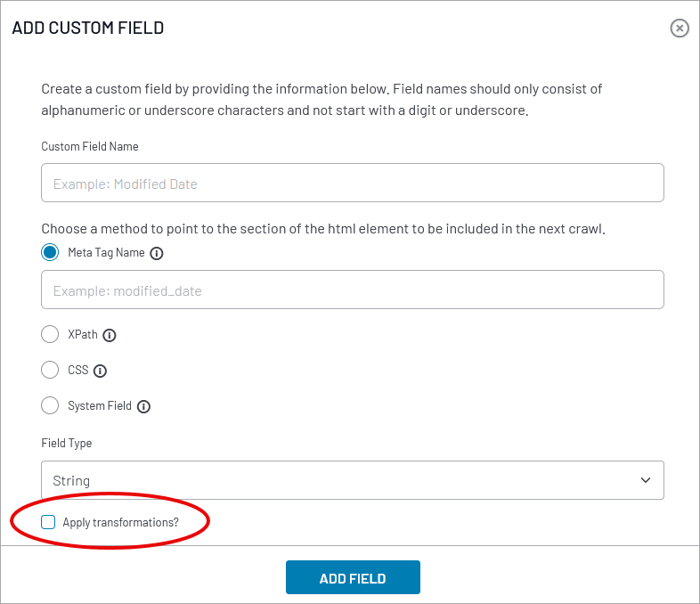Click the CSS option label text
The width and height of the screenshot is (700, 604).
pyautogui.click(x=78, y=371)
